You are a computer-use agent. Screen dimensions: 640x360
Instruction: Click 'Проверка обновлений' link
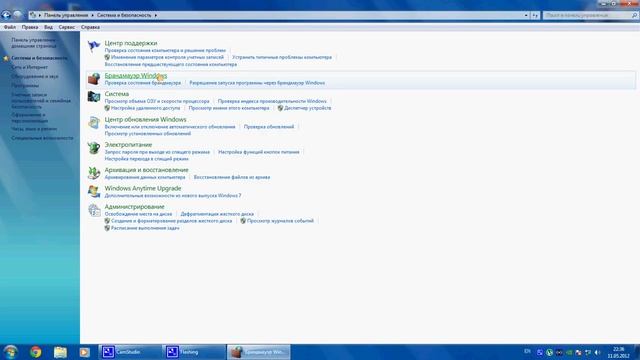[269, 127]
